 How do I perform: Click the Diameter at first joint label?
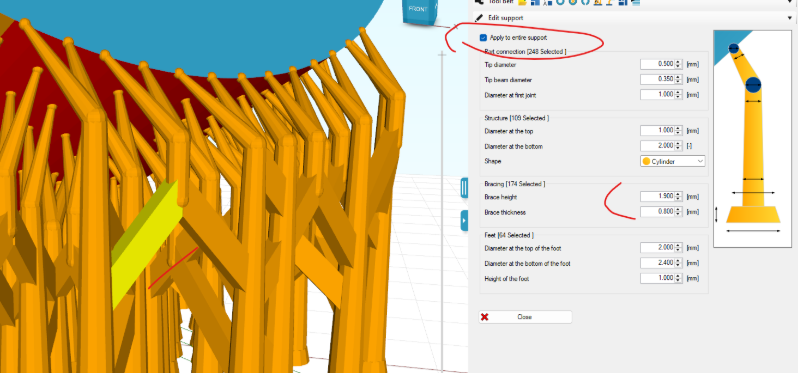pos(510,95)
